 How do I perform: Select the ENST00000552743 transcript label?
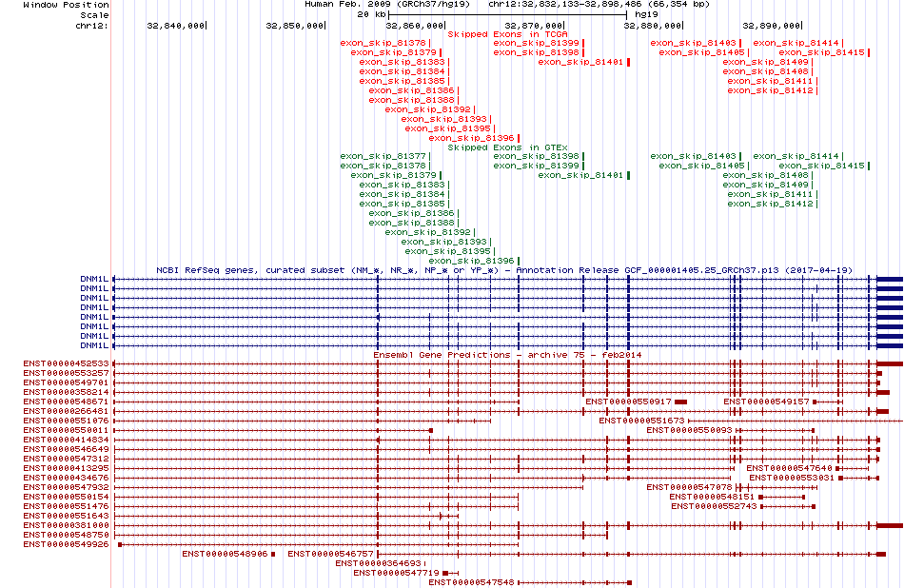[x=714, y=506]
